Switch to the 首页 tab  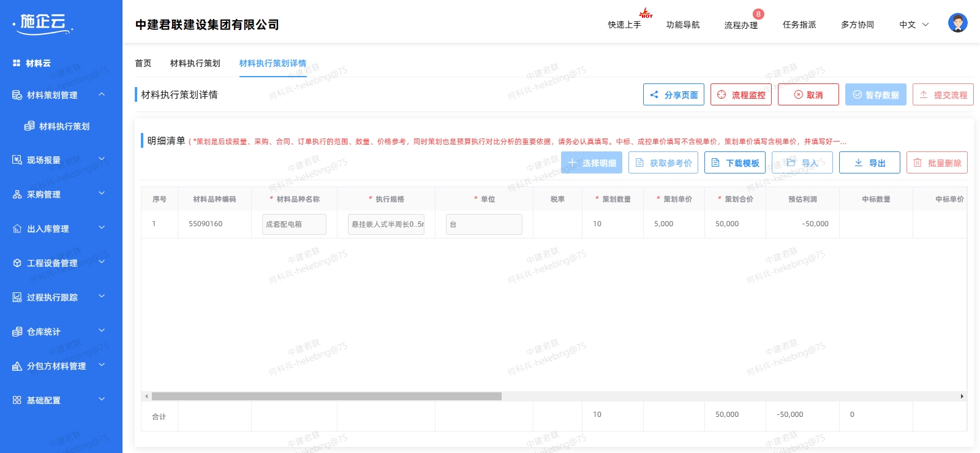coord(143,63)
